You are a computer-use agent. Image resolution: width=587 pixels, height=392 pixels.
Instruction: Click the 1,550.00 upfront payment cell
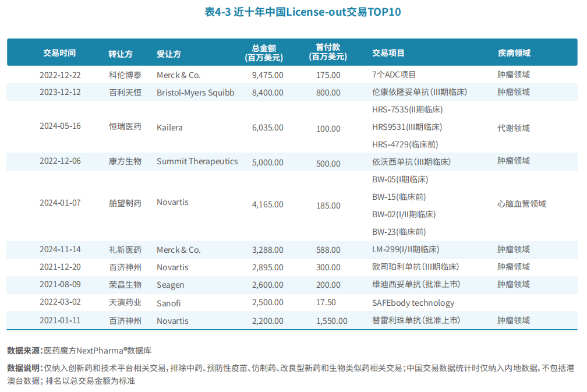pyautogui.click(x=331, y=321)
